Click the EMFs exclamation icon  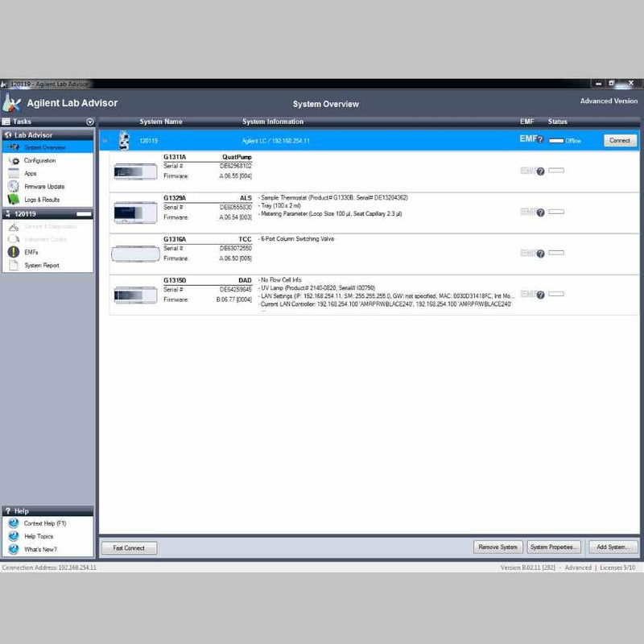point(14,252)
